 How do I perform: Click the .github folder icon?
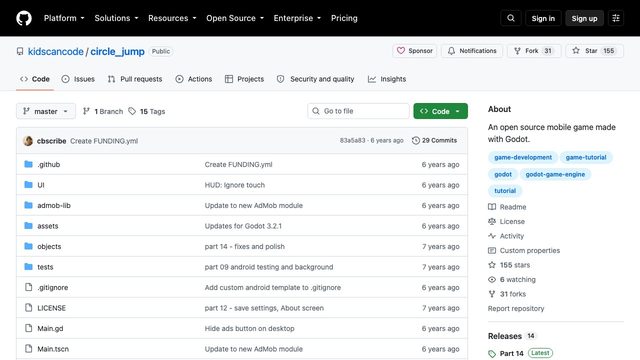point(28,164)
